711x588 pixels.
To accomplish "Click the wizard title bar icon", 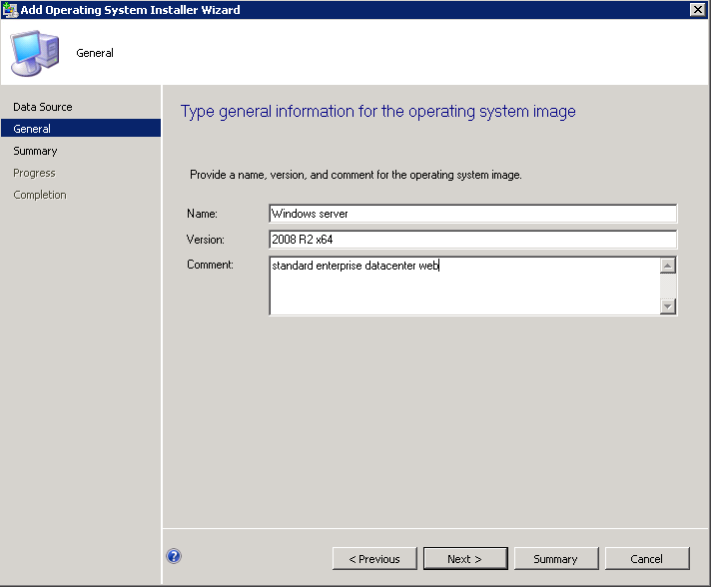I will coord(10,10).
